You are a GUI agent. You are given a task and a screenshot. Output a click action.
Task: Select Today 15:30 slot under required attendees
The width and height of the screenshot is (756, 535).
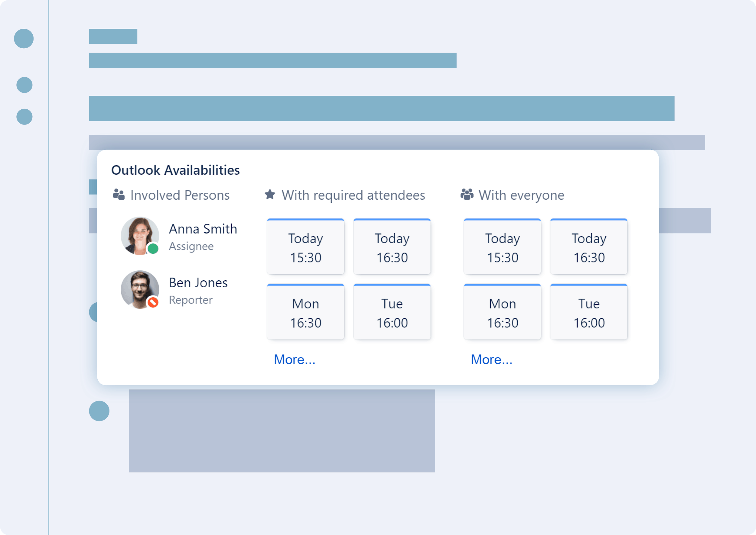click(305, 247)
